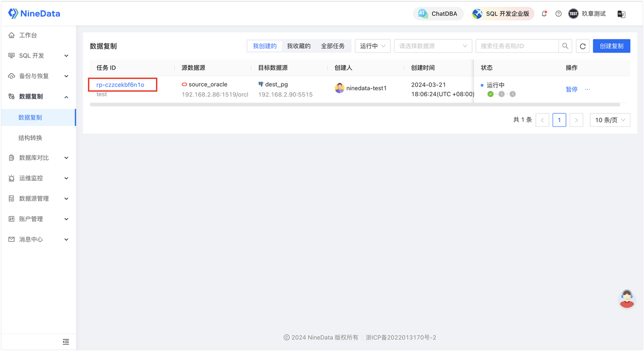Collapse the left sidebar using bottom toggle
This screenshot has height=351, width=644.
coord(65,341)
